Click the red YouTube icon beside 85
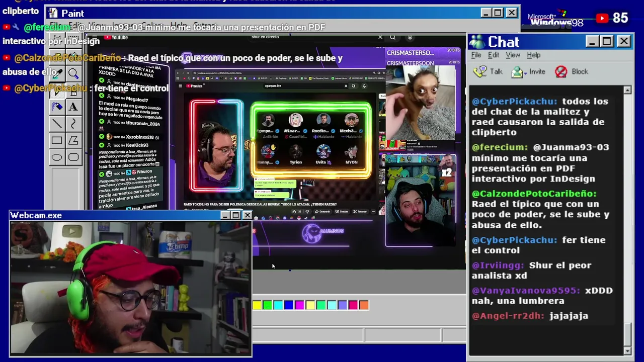 (x=602, y=18)
